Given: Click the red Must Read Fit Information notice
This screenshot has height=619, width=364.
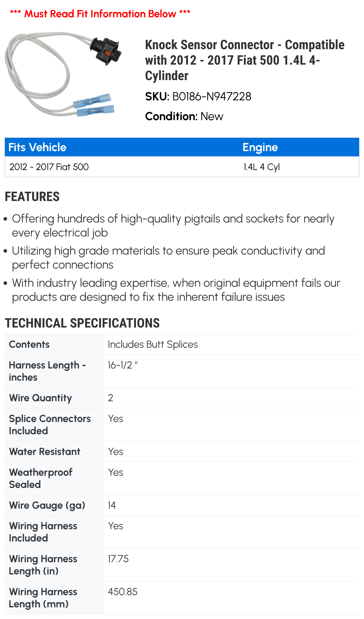Looking at the screenshot, I should [100, 14].
